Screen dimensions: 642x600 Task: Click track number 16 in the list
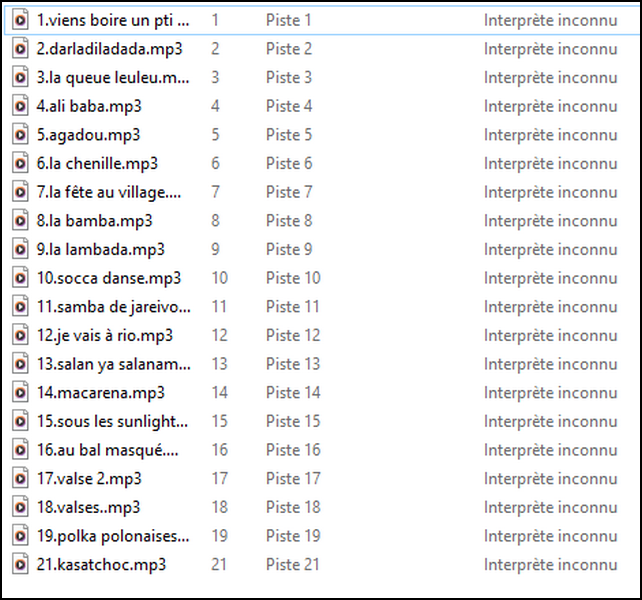pyautogui.click(x=219, y=450)
